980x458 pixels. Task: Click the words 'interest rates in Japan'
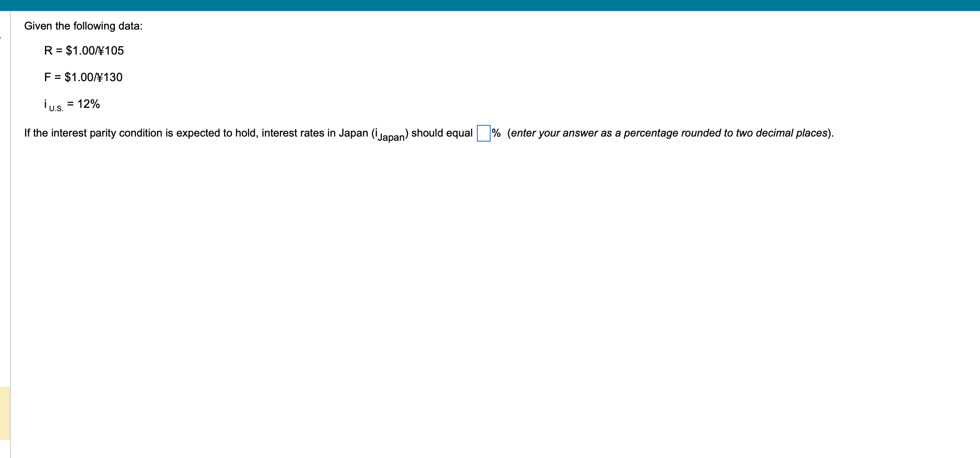tap(314, 133)
